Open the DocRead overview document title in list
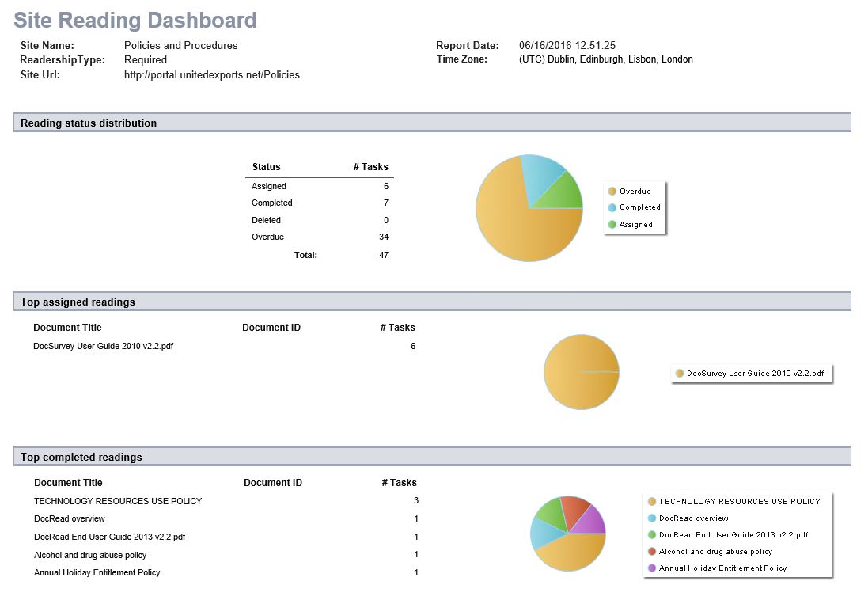Viewport: 868px width, 600px height. (70, 519)
